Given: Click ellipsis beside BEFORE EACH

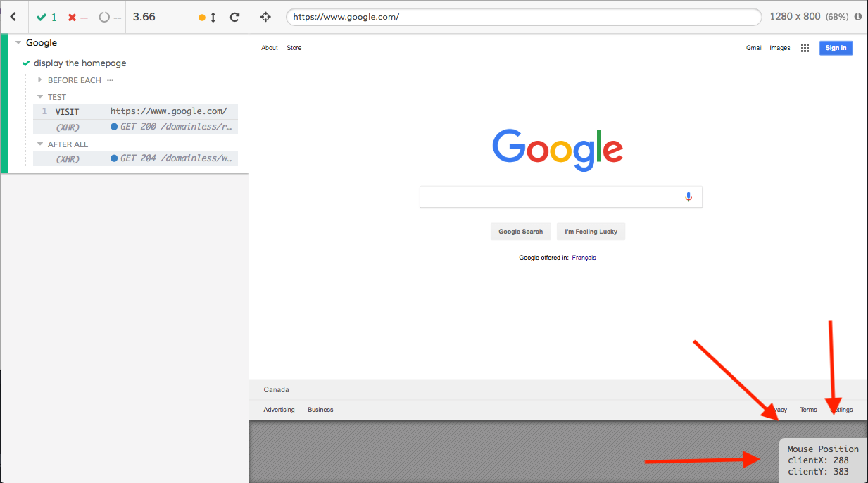Looking at the screenshot, I should 110,80.
